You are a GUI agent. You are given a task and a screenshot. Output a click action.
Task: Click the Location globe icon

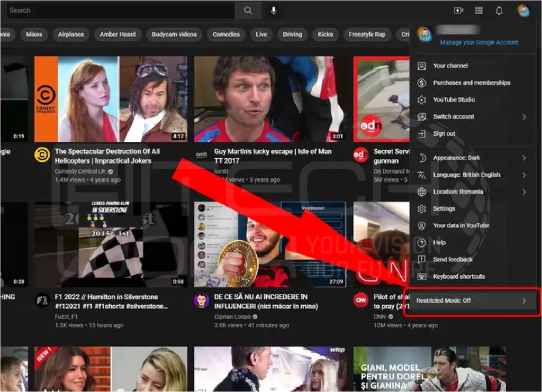422,192
